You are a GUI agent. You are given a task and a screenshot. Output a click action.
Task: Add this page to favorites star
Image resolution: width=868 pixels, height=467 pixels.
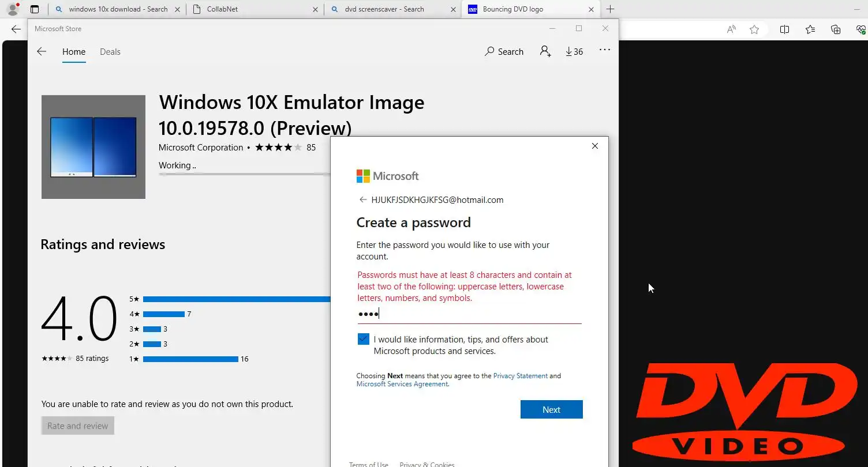(x=754, y=29)
